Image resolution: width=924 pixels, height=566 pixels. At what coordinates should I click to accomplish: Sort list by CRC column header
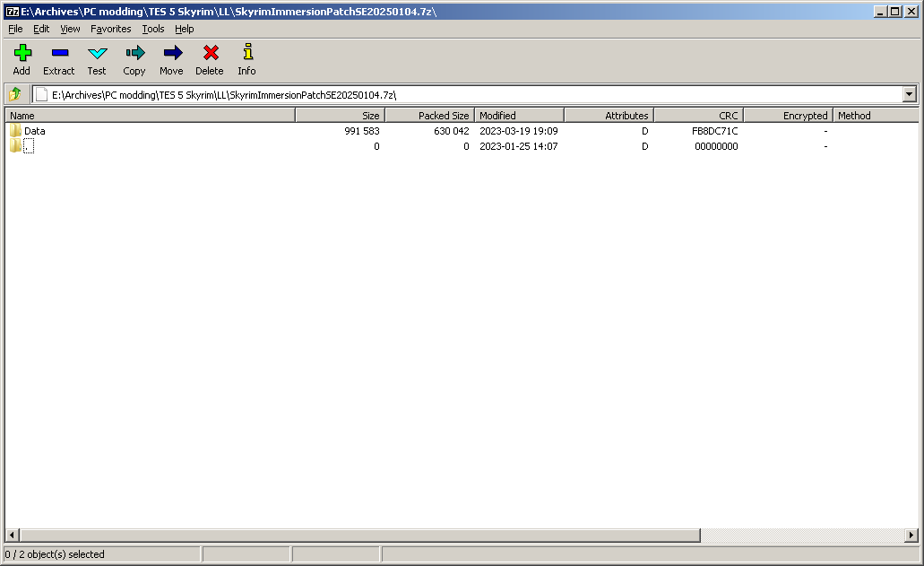(x=698, y=116)
